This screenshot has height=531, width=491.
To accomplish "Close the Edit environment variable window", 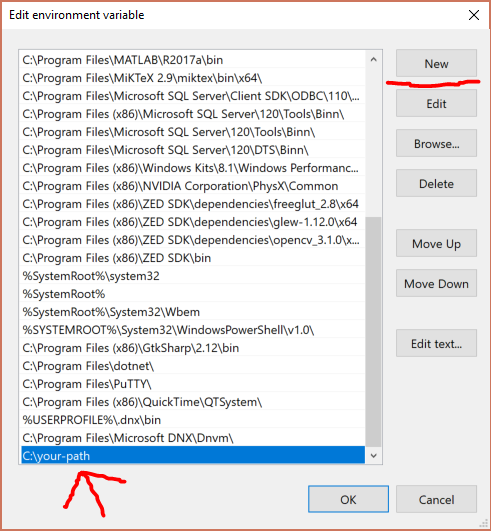I will point(473,15).
